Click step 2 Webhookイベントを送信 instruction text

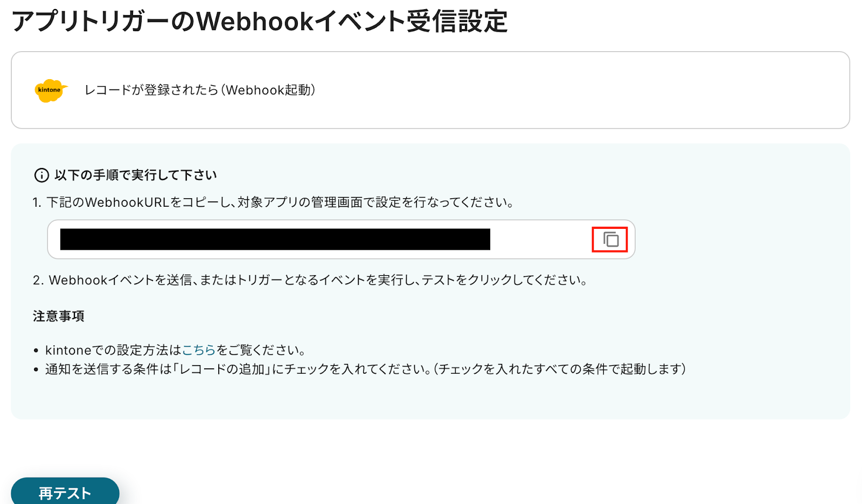coord(310,280)
